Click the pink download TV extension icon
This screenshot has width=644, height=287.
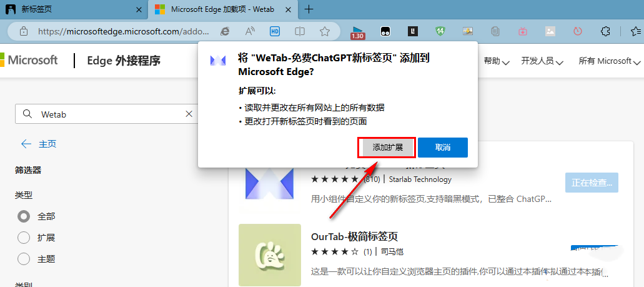(x=523, y=31)
